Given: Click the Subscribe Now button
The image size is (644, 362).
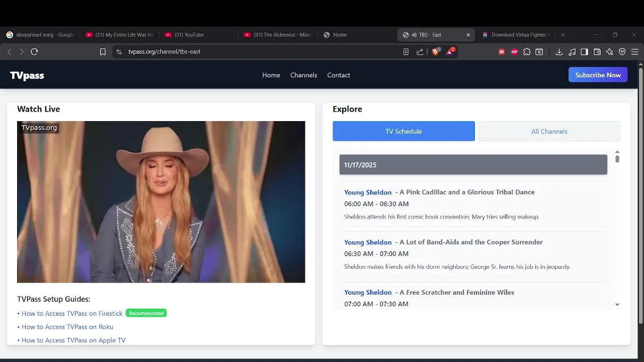Looking at the screenshot, I should (x=598, y=75).
